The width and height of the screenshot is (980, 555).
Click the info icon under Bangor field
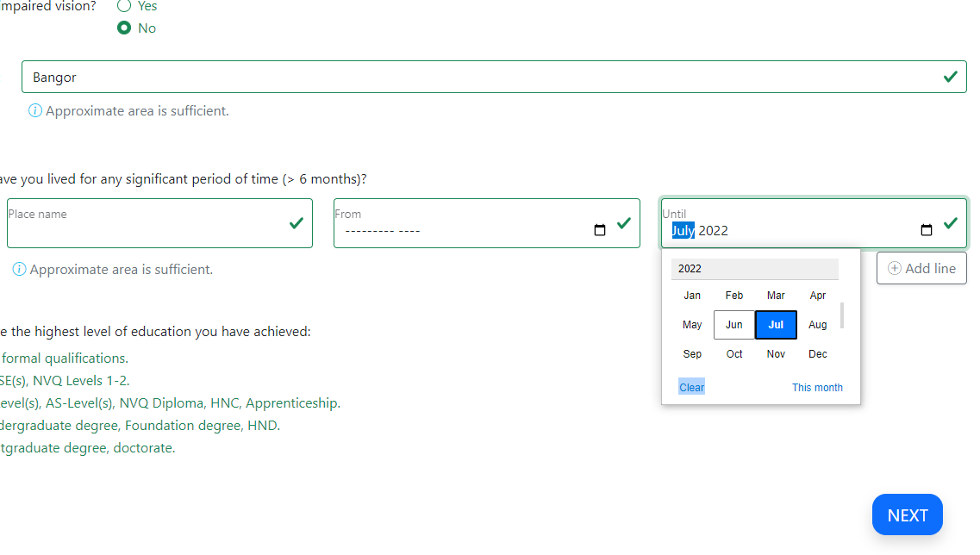pos(35,110)
